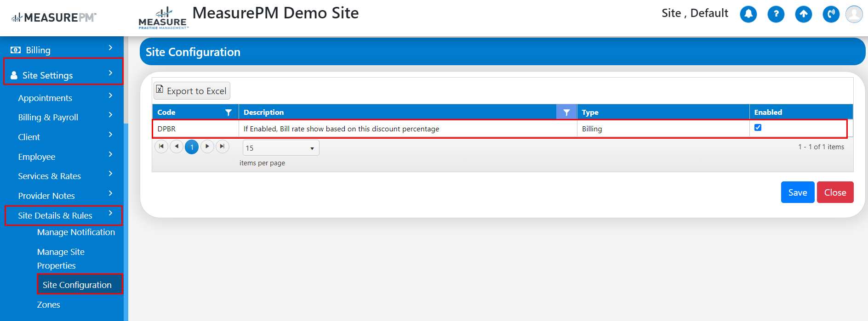868x321 pixels.
Task: Select page 1 in the pager
Action: point(192,147)
